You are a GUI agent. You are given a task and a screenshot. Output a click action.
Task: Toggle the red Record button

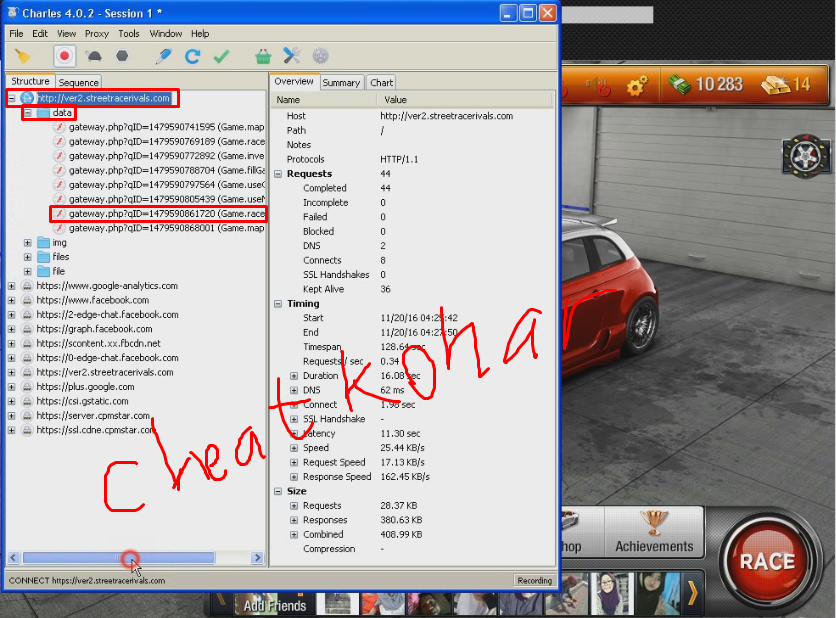click(x=65, y=56)
